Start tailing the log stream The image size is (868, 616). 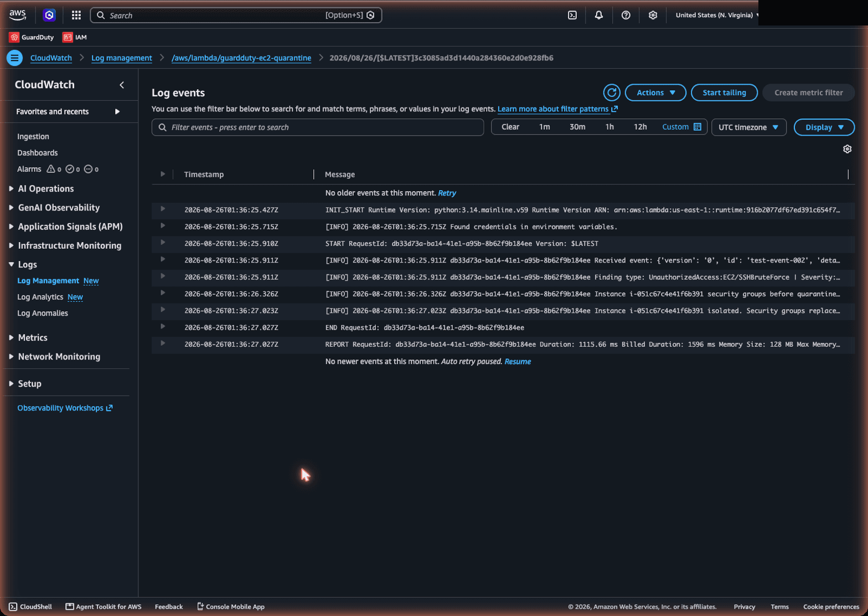[x=724, y=93]
